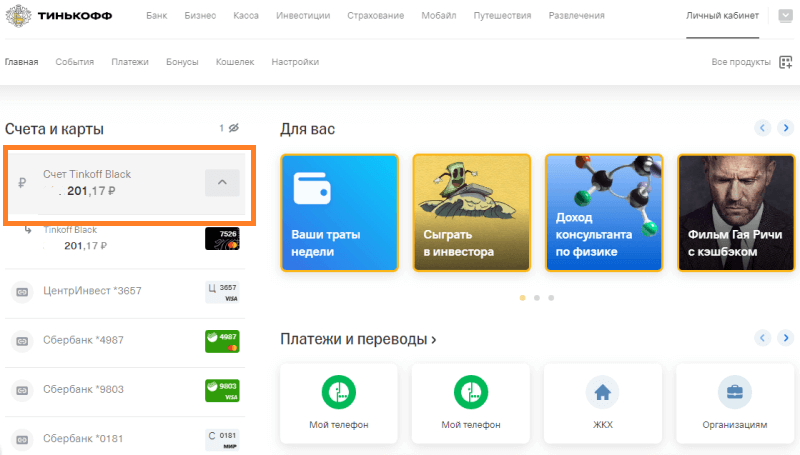Show previous Для вас stories
Image resolution: width=800 pixels, height=455 pixels.
[762, 128]
